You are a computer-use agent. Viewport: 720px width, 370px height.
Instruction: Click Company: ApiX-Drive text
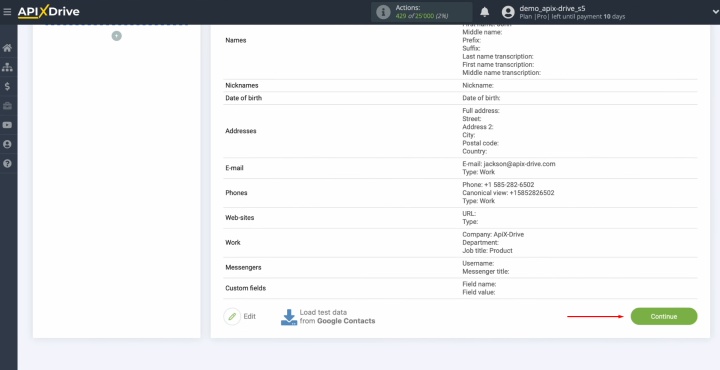493,235
